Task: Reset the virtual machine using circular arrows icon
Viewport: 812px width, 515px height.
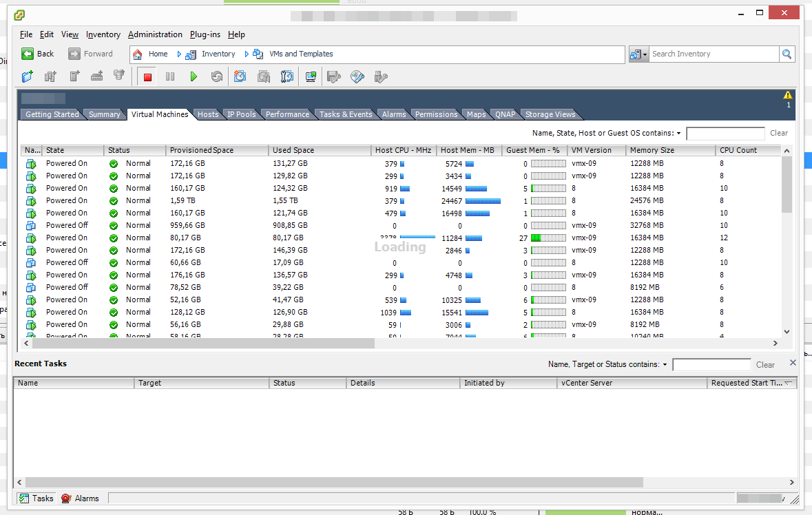Action: (x=216, y=76)
